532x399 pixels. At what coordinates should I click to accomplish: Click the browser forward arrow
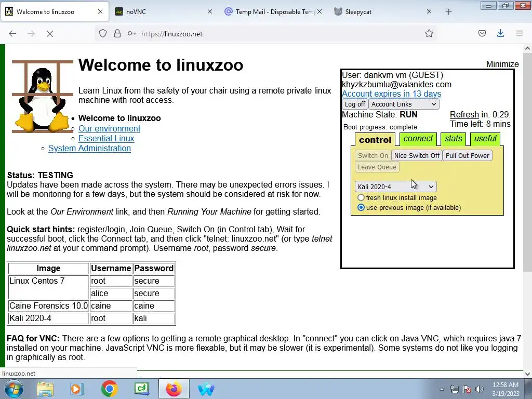(31, 34)
